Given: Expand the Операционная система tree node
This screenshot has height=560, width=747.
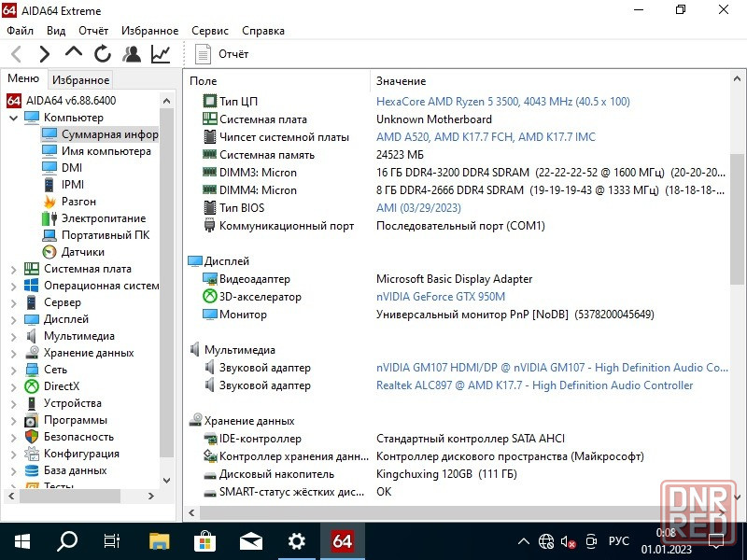Looking at the screenshot, I should (x=14, y=287).
